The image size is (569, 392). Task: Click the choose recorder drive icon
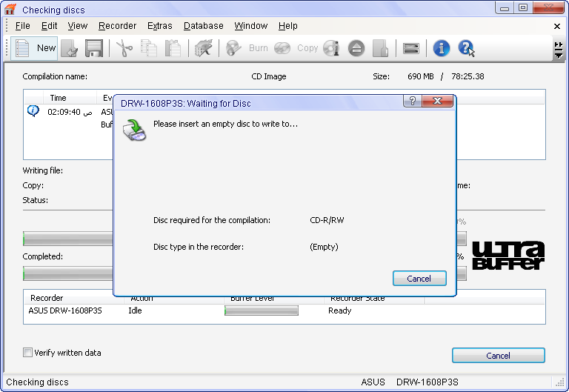[x=411, y=48]
